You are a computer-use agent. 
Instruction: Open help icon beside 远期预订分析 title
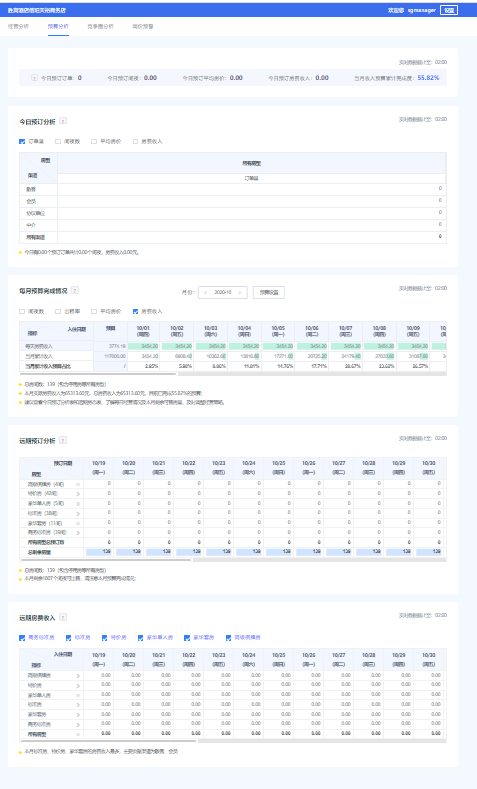tap(63, 440)
